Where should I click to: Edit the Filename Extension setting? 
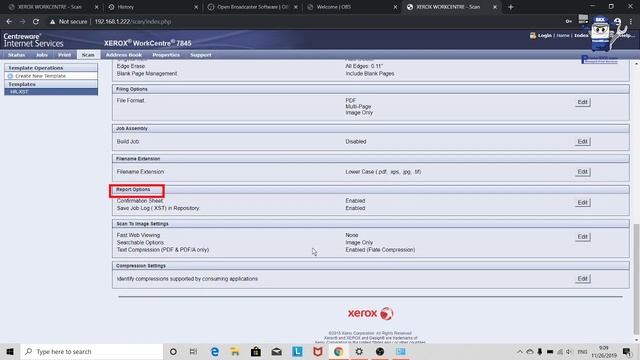(x=582, y=172)
